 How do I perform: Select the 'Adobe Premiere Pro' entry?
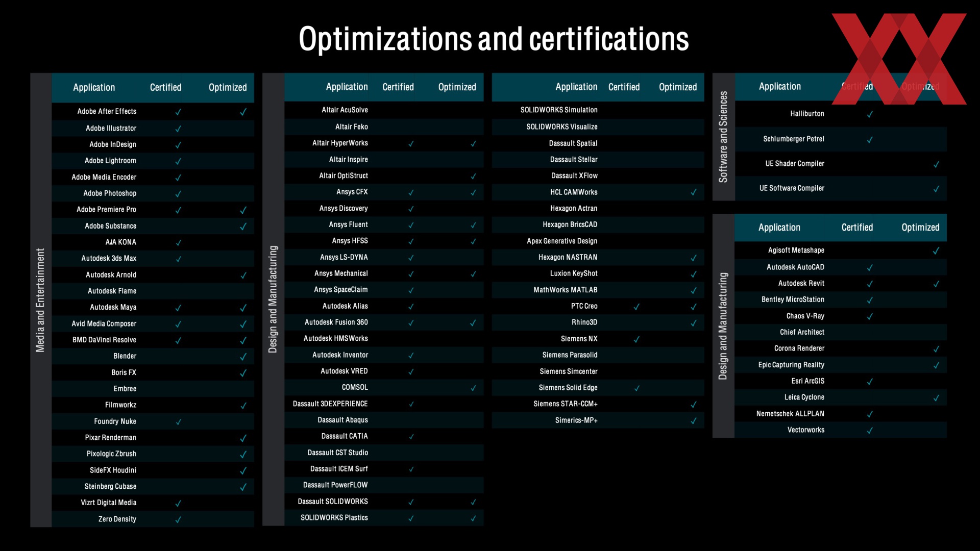(106, 210)
